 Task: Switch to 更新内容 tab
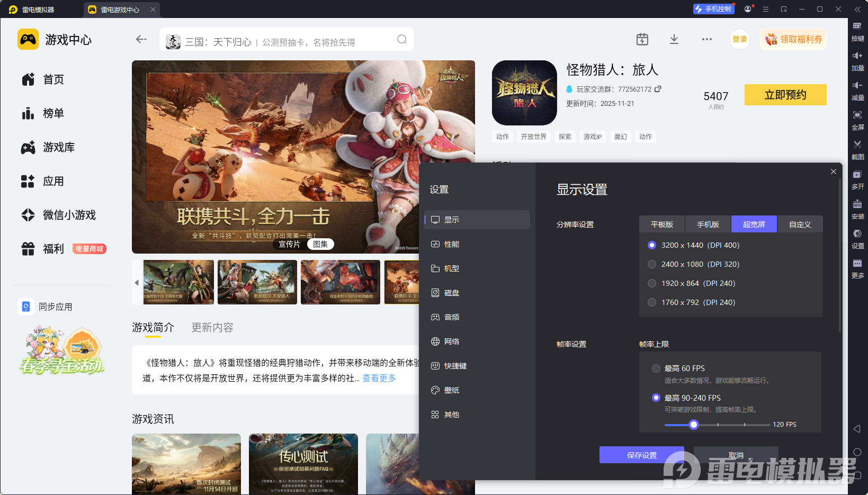click(212, 327)
